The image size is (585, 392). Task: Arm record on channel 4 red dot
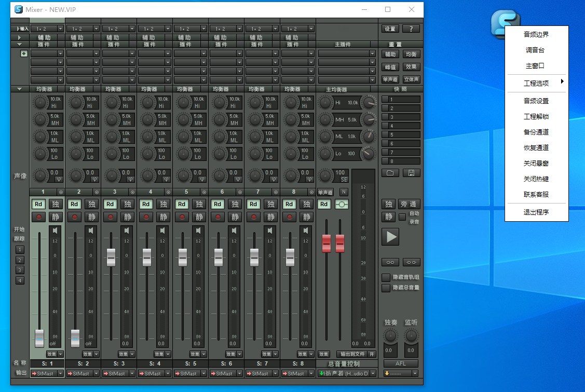(146, 217)
